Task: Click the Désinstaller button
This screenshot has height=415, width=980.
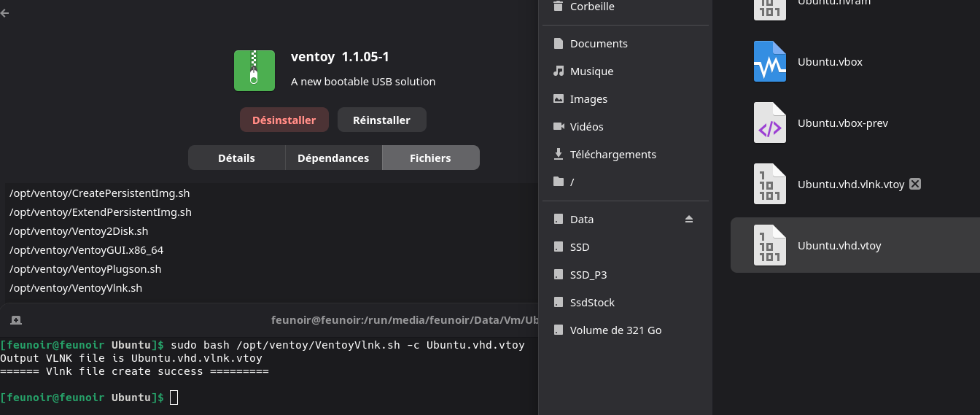Action: pos(284,120)
